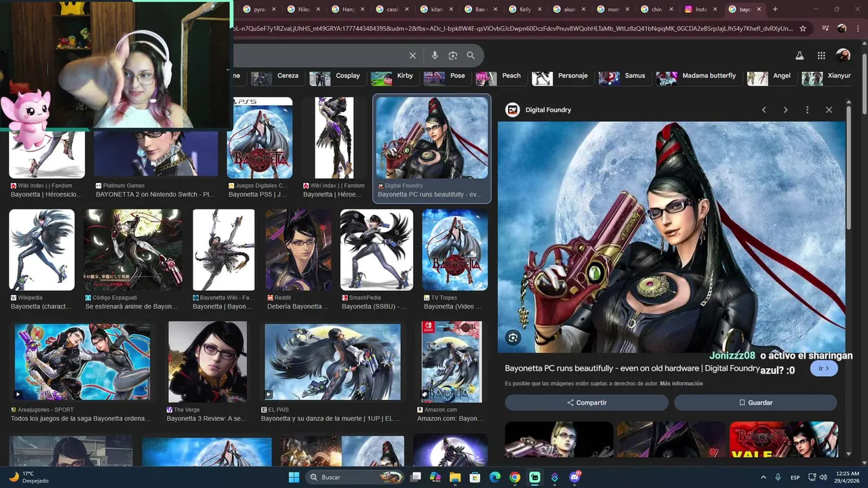The height and width of the screenshot is (488, 868).
Task: Show next image in Digital Foundry panel
Action: click(785, 110)
